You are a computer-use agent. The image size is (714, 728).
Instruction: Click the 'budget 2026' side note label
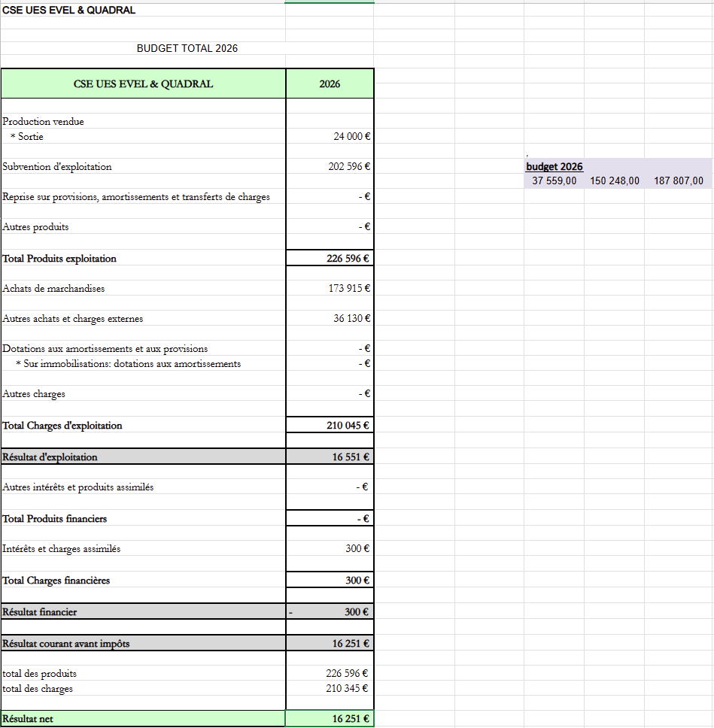click(554, 166)
